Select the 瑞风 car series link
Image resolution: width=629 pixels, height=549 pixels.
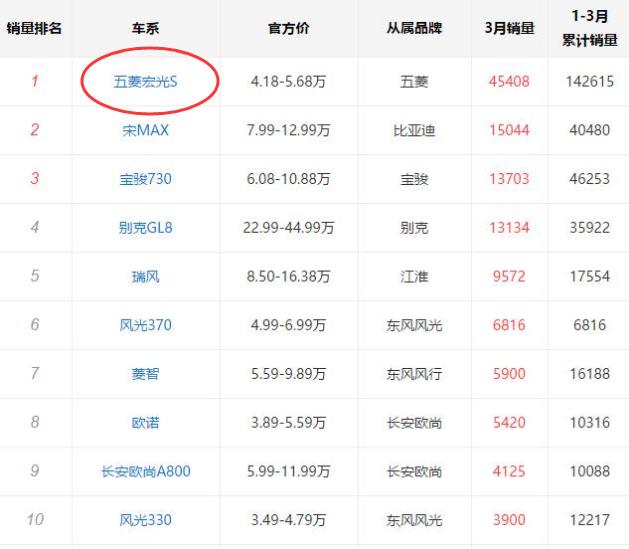coord(145,276)
